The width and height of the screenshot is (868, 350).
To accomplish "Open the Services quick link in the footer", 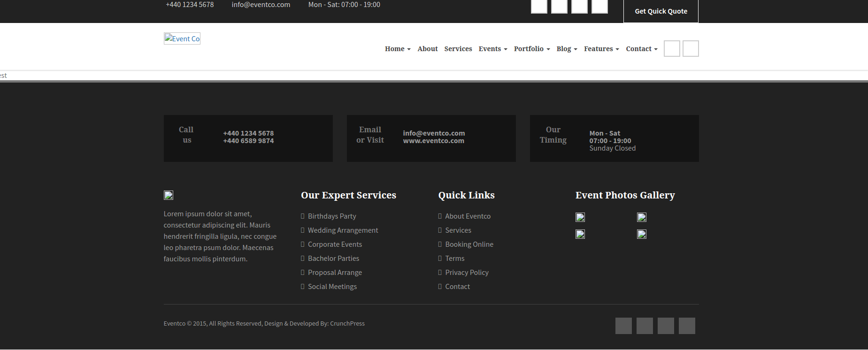I will 458,230.
